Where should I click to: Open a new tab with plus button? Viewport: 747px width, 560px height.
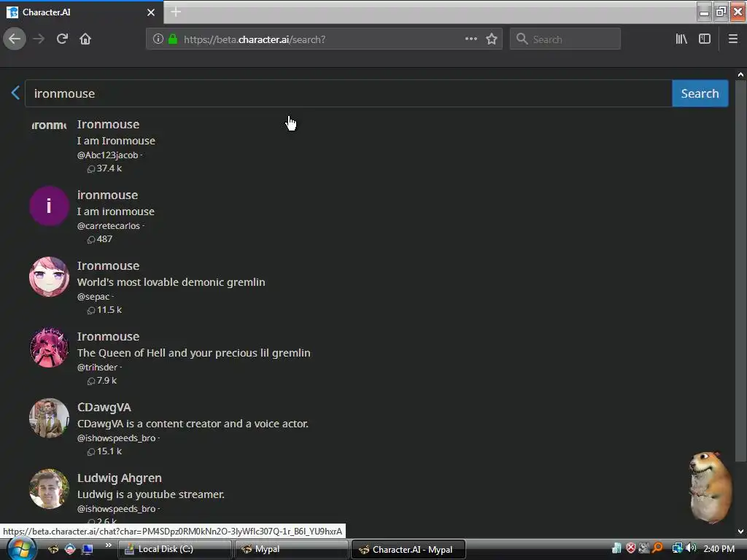pyautogui.click(x=175, y=12)
